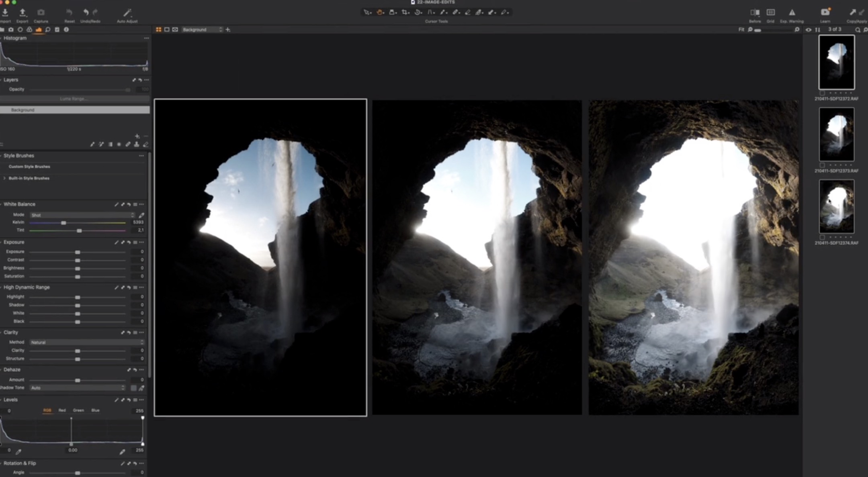Switch to multi-view grid viewer mode
Screen dimensions: 868x477
tap(158, 30)
